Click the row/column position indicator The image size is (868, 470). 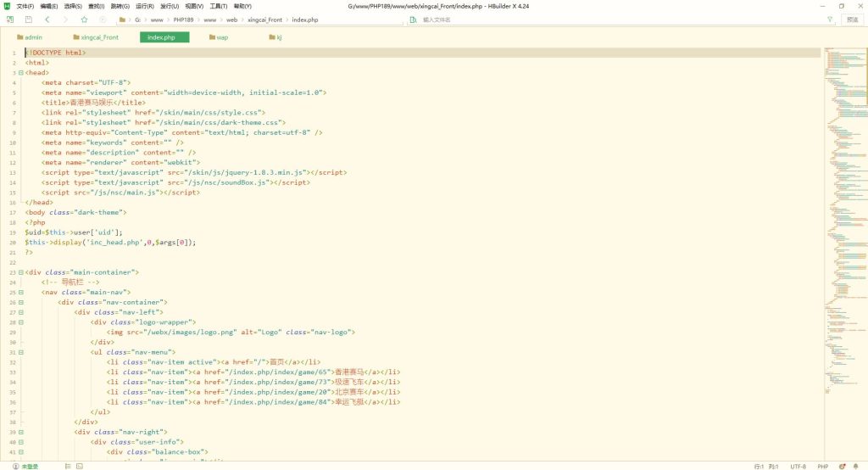point(766,467)
